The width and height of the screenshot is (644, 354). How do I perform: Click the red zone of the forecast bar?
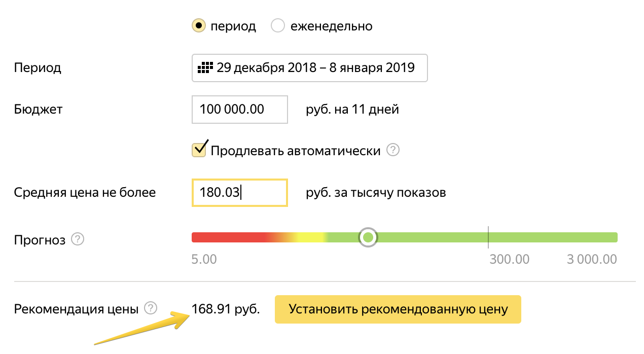click(228, 237)
